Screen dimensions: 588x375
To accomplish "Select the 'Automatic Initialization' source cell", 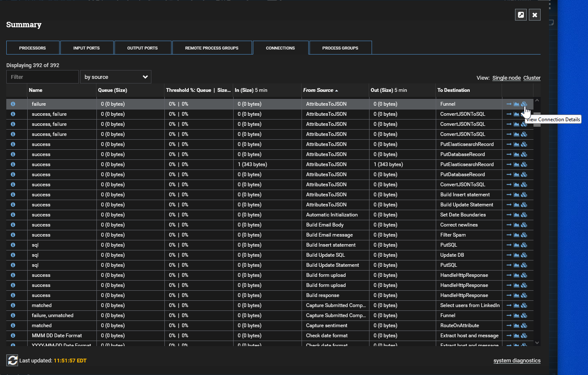I will 335,215.
